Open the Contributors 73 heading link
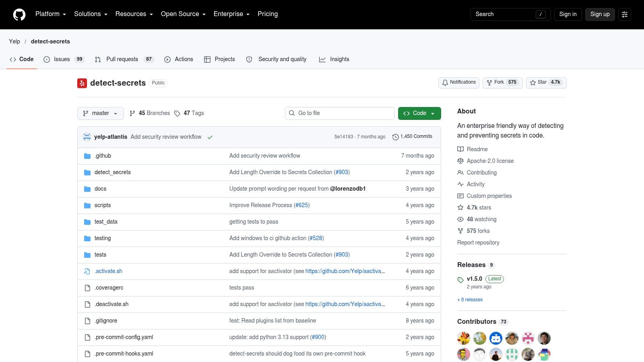The width and height of the screenshot is (644, 362). (x=483, y=322)
